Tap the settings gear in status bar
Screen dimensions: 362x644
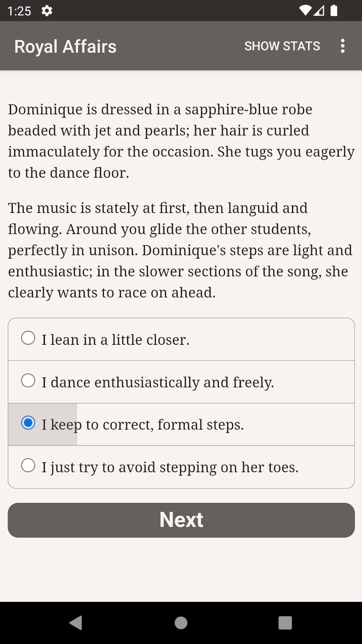tap(47, 11)
